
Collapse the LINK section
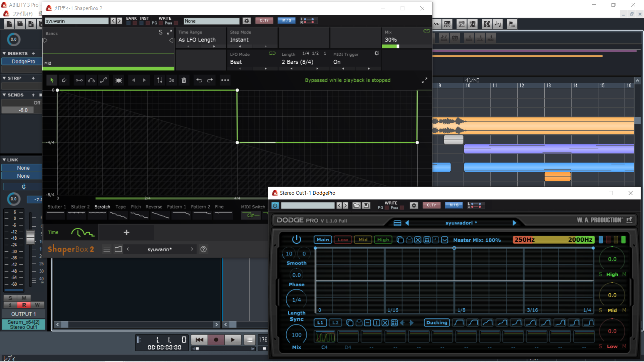[x=4, y=160]
